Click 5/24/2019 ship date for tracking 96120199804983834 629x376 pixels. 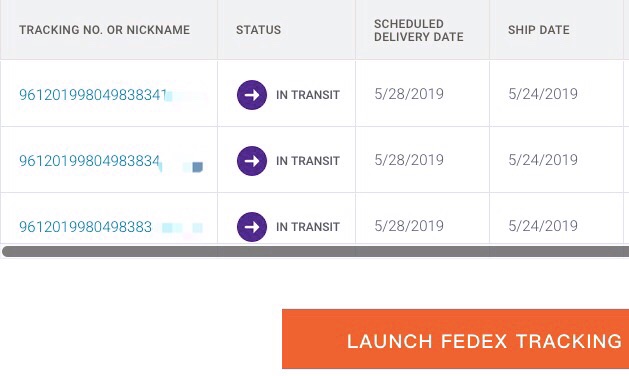(543, 160)
